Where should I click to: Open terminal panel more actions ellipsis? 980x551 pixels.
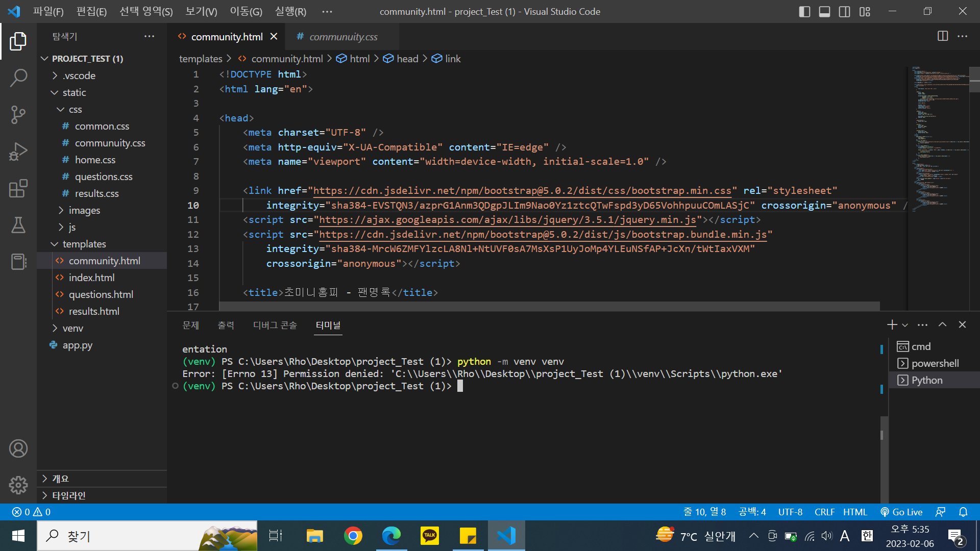pyautogui.click(x=922, y=325)
